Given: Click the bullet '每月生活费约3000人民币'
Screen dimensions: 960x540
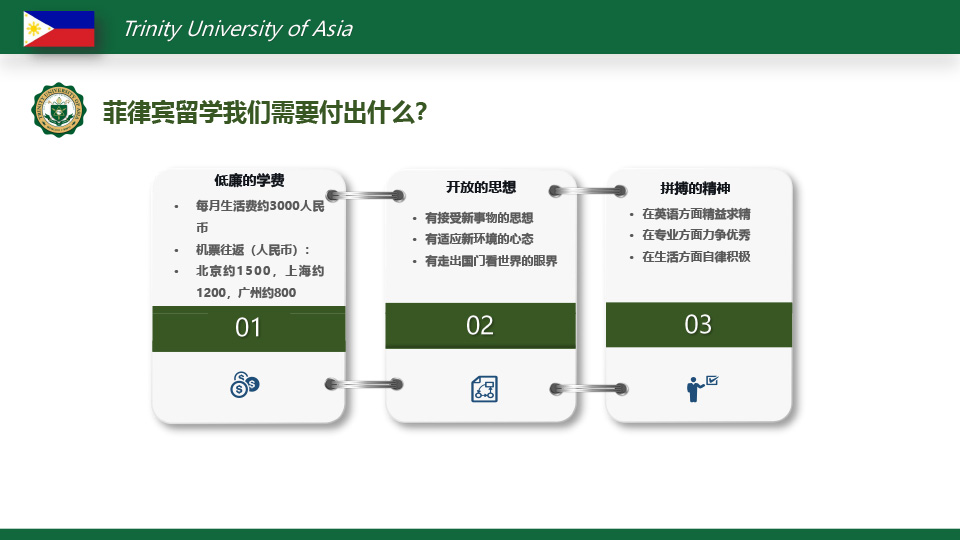Looking at the screenshot, I should pos(260,216).
